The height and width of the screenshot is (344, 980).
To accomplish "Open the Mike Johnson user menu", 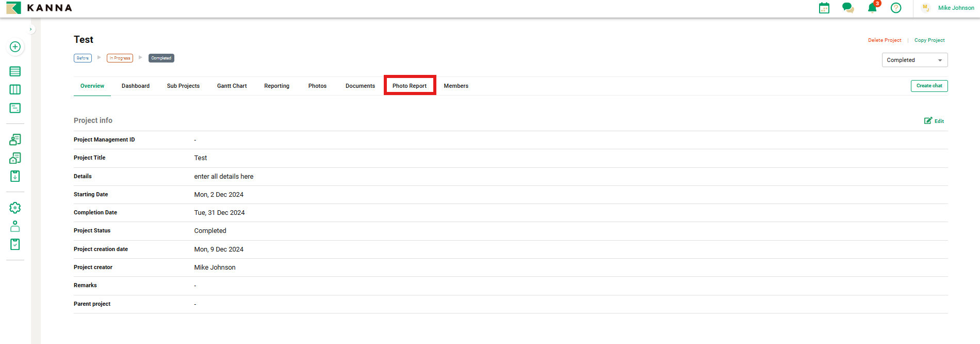I will [955, 8].
